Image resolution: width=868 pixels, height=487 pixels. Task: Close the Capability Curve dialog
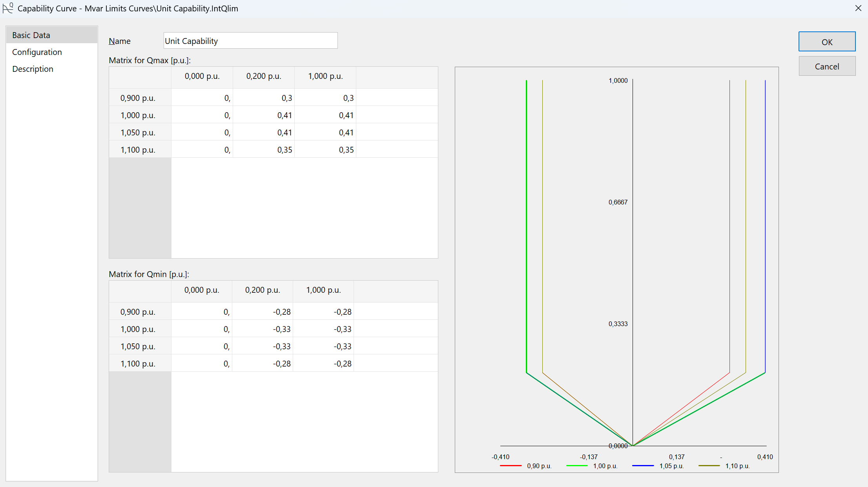pos(858,8)
